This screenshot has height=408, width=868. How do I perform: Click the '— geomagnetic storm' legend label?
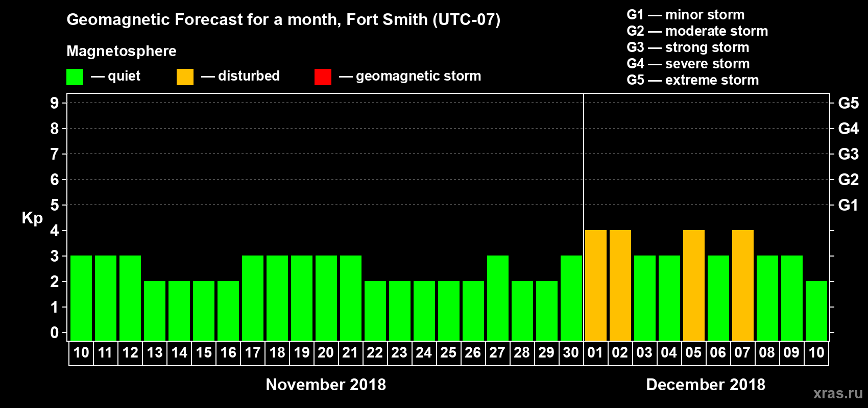click(410, 76)
